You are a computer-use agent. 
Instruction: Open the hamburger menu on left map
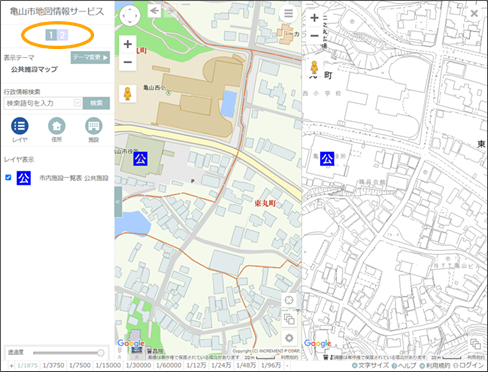coord(288,14)
